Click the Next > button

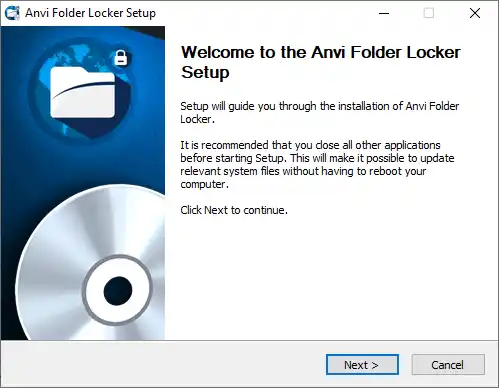point(362,365)
